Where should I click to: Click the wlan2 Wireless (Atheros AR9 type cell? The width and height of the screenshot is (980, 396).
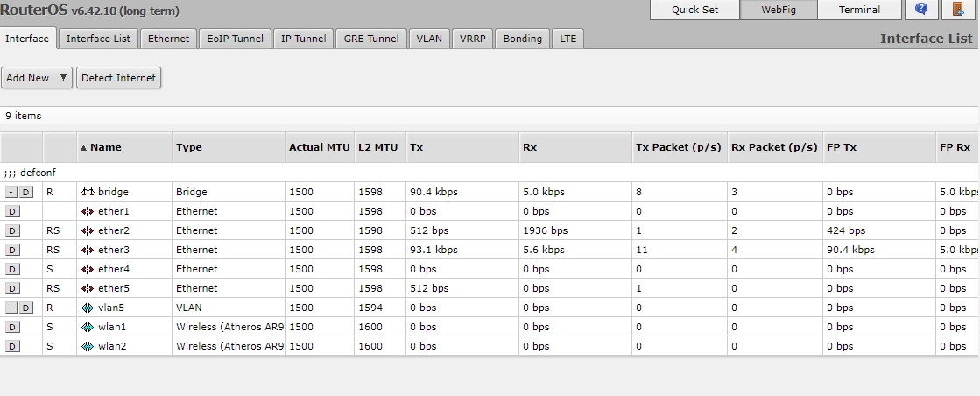click(x=229, y=347)
